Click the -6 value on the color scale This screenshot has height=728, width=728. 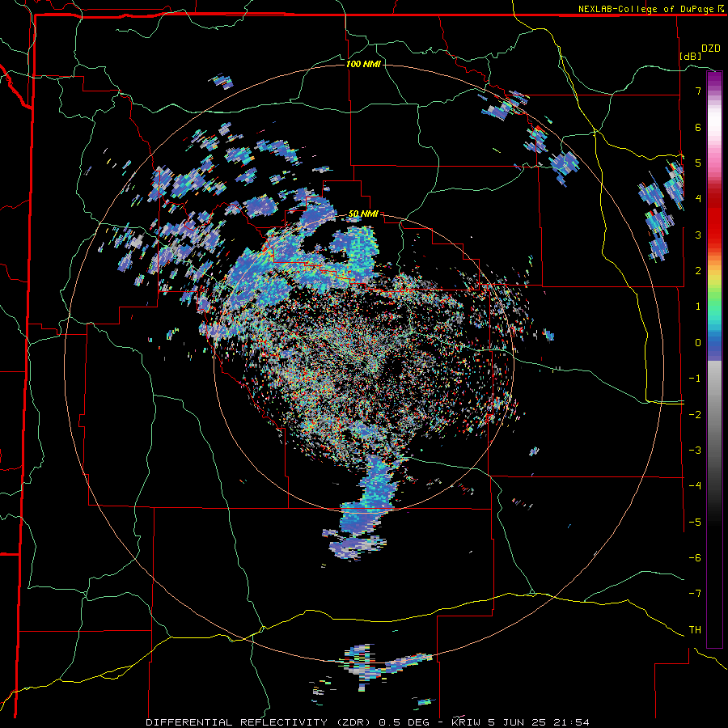click(695, 557)
